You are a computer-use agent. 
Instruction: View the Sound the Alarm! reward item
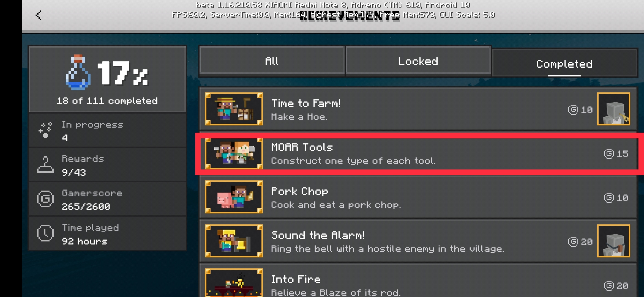coord(613,241)
